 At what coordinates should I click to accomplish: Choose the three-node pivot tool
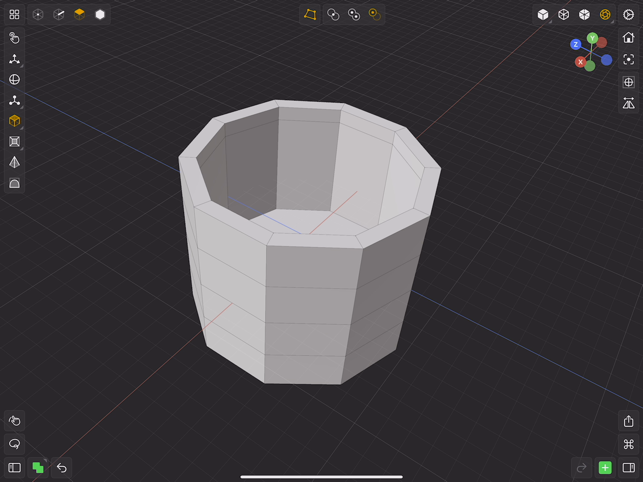click(x=14, y=100)
